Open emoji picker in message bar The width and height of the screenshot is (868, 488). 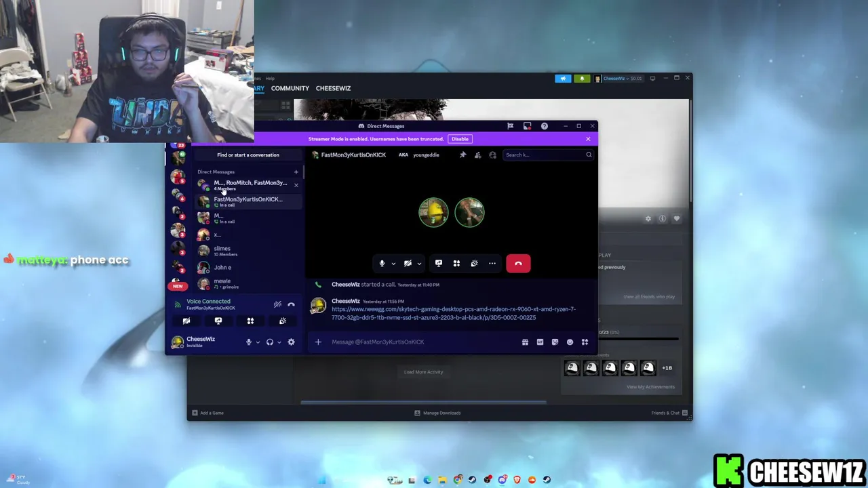pyautogui.click(x=570, y=342)
